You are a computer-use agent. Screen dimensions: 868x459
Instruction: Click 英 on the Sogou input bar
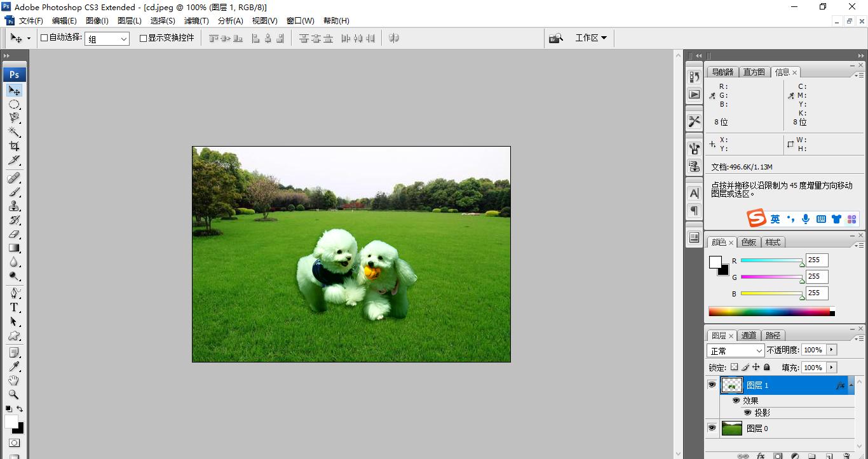775,218
